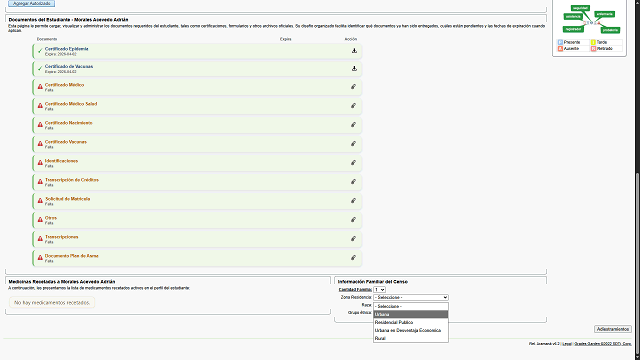Image resolution: width=640 pixels, height=360 pixels.
Task: Open the Documento Plan de Asma link
Action: [71, 256]
